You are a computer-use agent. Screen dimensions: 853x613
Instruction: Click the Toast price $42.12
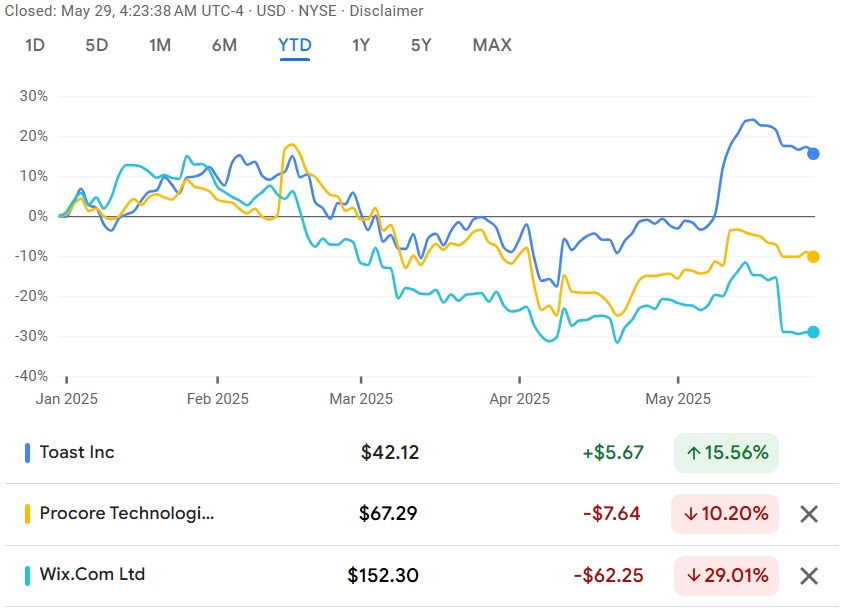tap(390, 453)
